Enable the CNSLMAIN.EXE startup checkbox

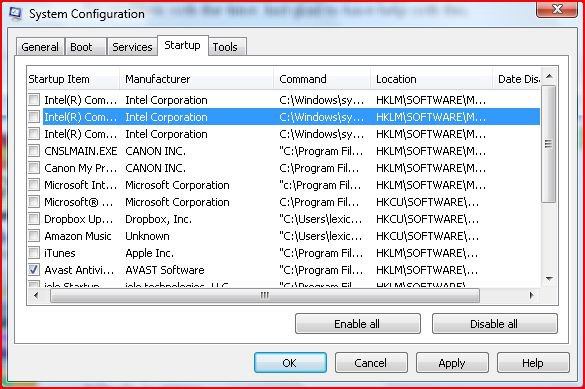click(x=34, y=151)
